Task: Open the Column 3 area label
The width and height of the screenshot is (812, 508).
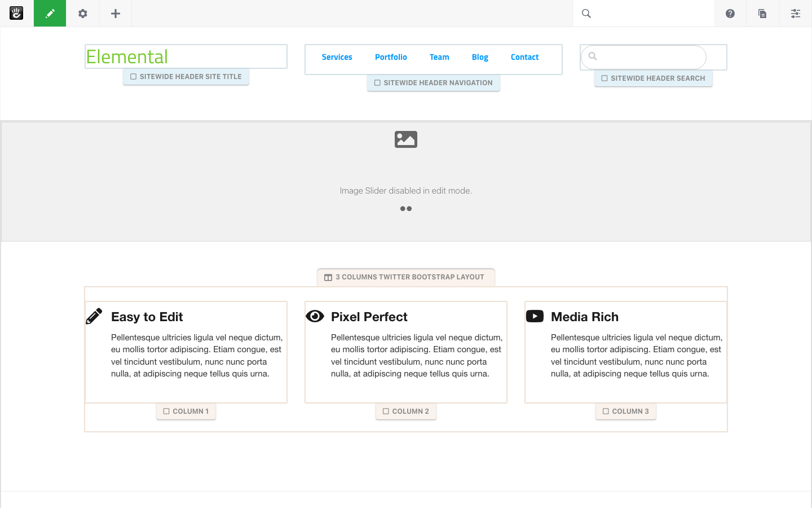Action: click(626, 411)
